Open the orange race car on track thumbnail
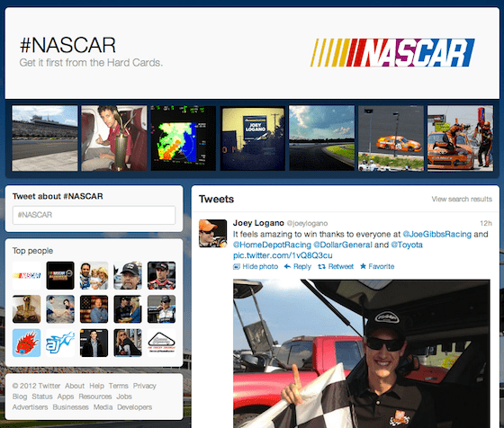Image resolution: width=504 pixels, height=428 pixels. pos(391,138)
